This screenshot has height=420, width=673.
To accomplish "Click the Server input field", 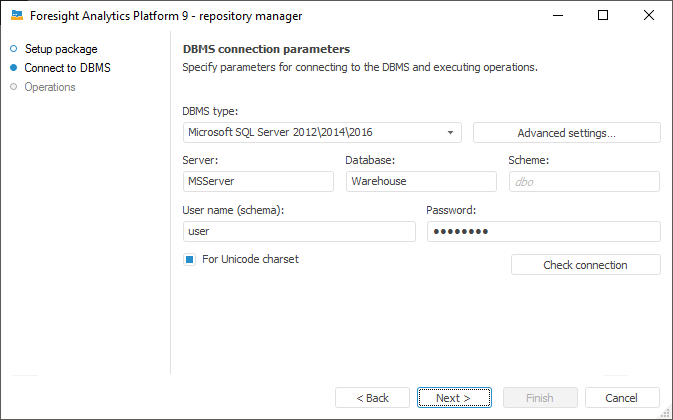I will point(258,181).
